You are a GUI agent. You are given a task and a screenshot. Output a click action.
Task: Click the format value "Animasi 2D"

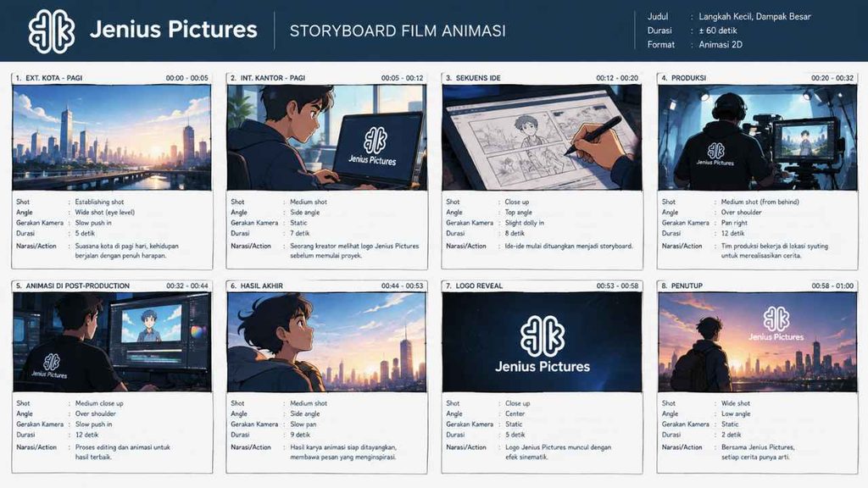pyautogui.click(x=721, y=44)
